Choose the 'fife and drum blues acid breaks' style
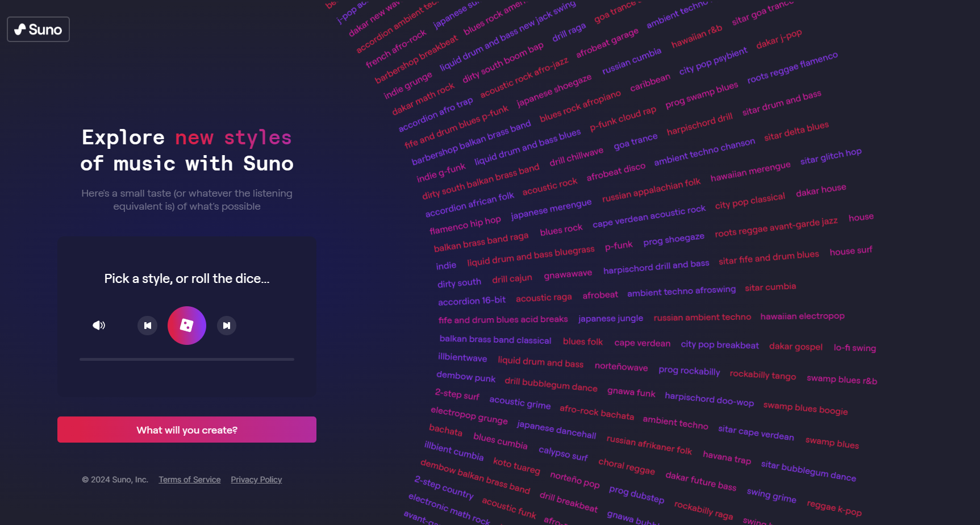The height and width of the screenshot is (525, 980). [x=503, y=319]
